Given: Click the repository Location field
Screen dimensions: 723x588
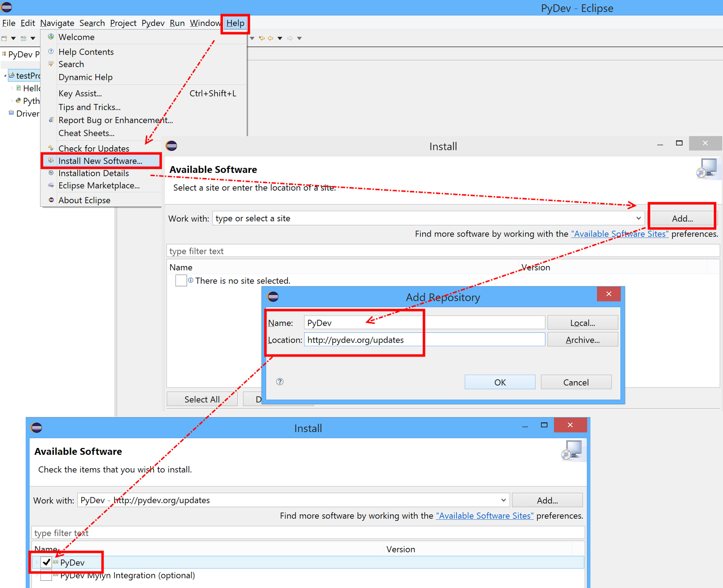Looking at the screenshot, I should (x=424, y=340).
